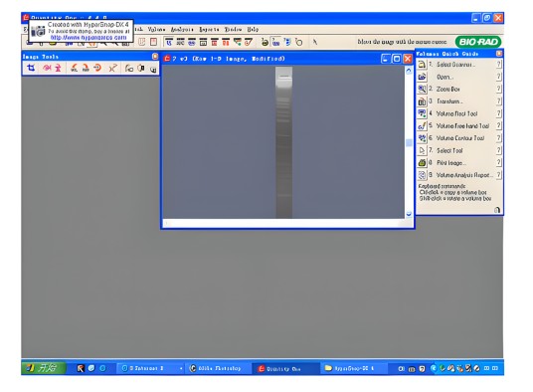Open the Analysis menu

click(x=182, y=29)
